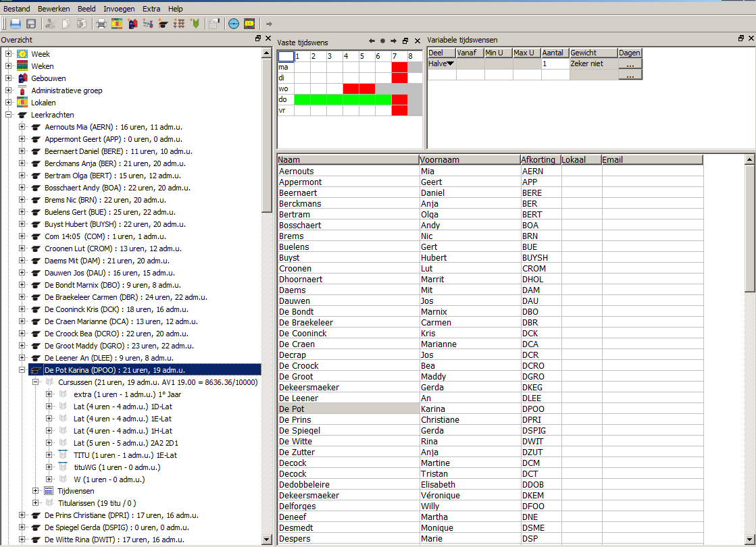Click the printer icon in toolbar

(x=101, y=24)
